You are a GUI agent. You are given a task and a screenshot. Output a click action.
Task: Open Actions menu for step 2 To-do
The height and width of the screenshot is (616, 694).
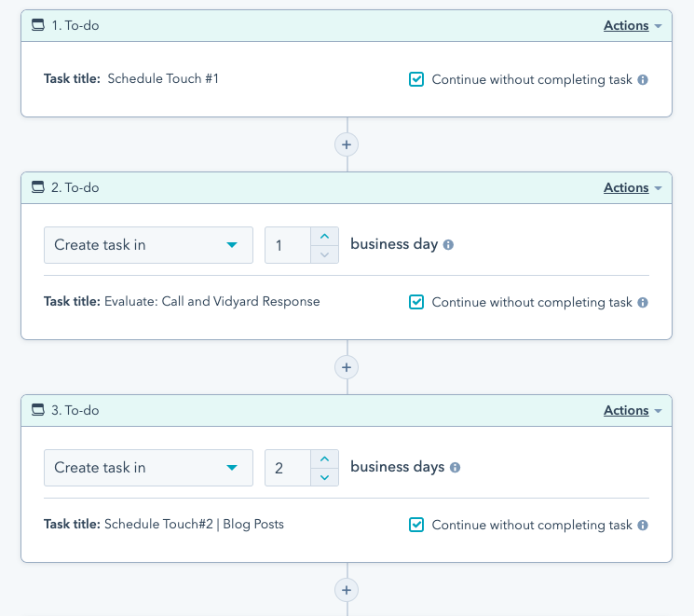(632, 188)
